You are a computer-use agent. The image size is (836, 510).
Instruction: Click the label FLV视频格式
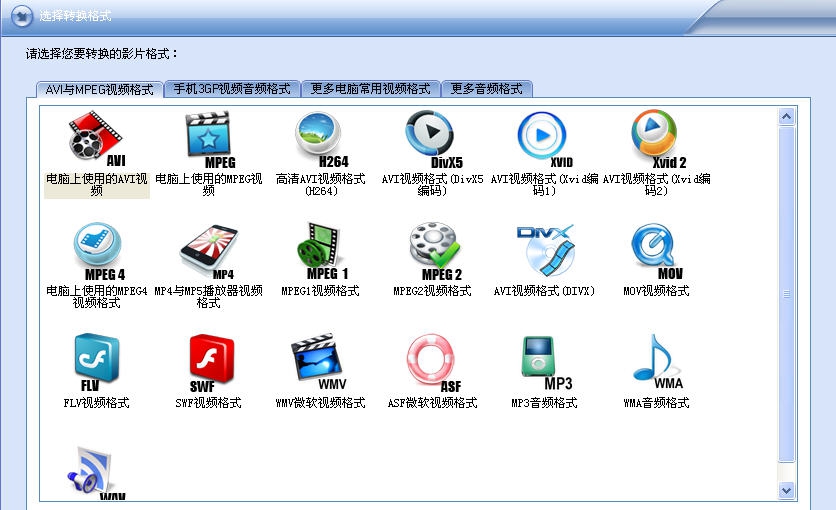click(x=97, y=402)
